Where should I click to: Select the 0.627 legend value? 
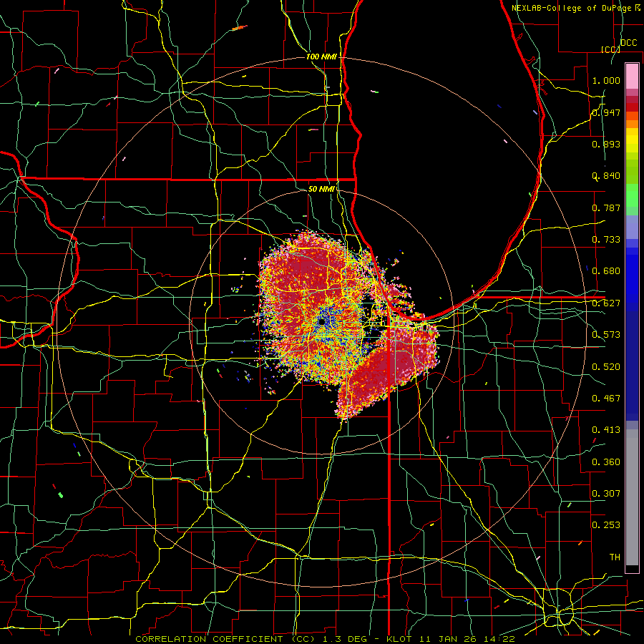(606, 303)
